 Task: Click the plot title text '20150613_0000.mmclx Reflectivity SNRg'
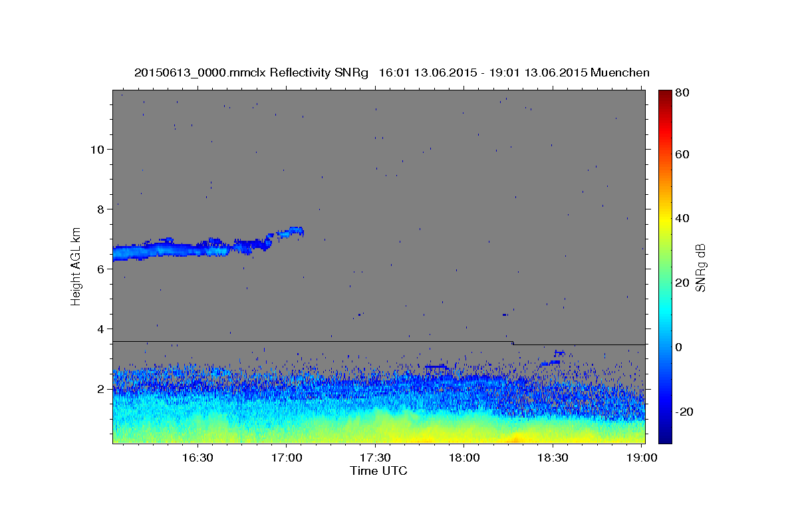tap(251, 72)
